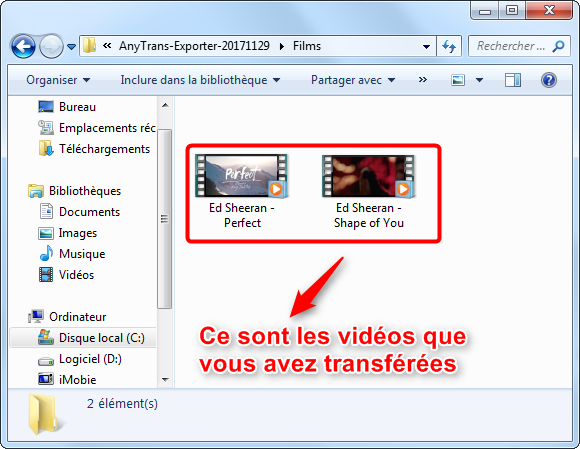580x449 pixels.
Task: Open Documents library
Action: (x=90, y=212)
